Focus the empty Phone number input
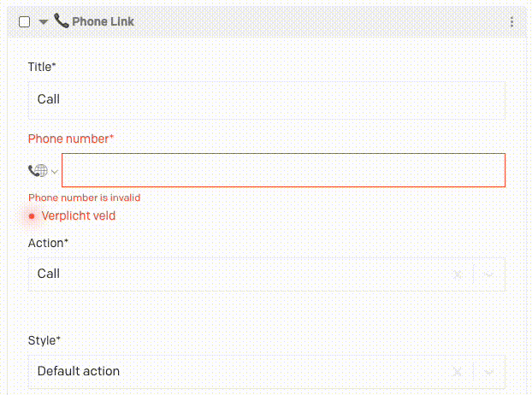532x395 pixels. (x=284, y=170)
